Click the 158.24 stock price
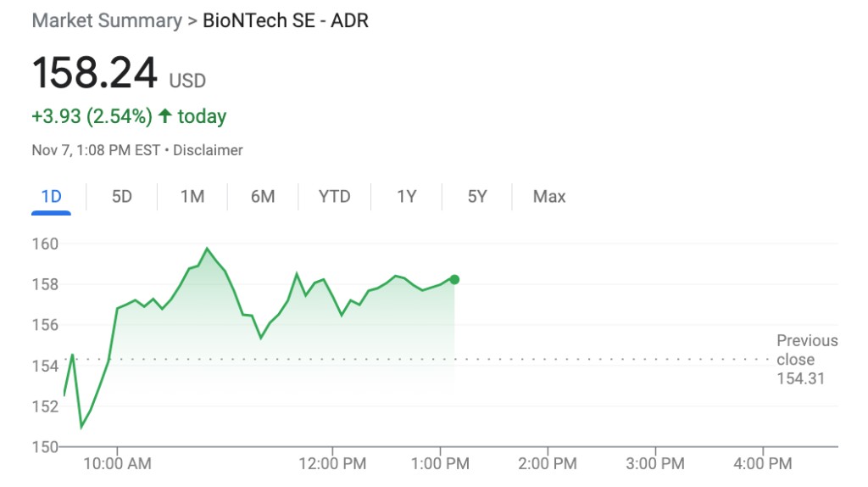 point(95,73)
